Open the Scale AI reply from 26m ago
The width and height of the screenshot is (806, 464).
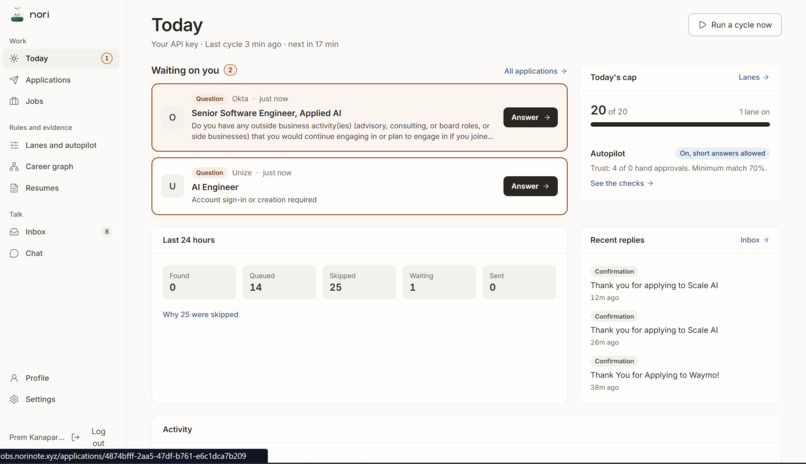(654, 330)
